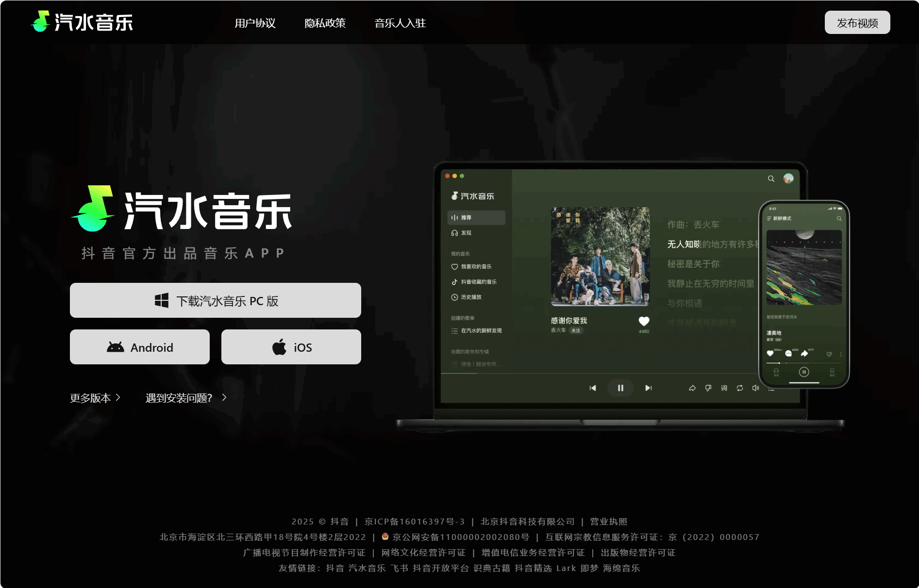This screenshot has height=588, width=919.
Task: Open the 隐私政策 menu item
Action: pyautogui.click(x=325, y=23)
